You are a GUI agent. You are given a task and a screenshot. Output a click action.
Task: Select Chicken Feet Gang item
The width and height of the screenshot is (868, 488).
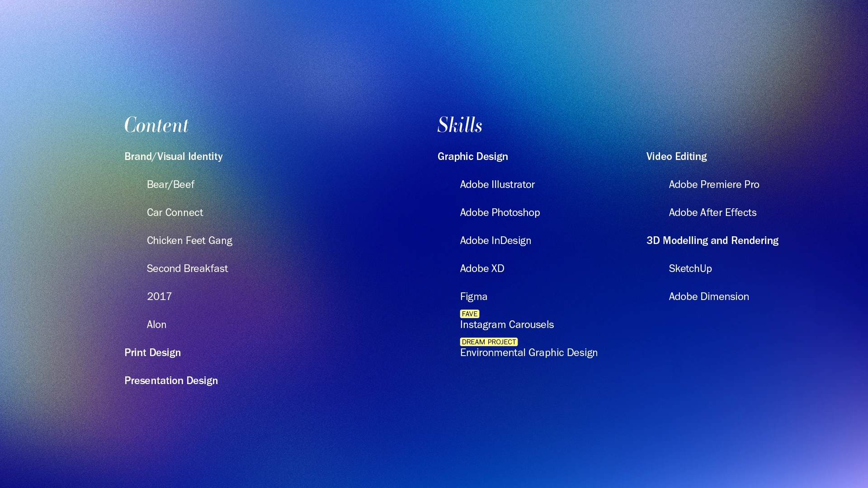[x=189, y=240]
